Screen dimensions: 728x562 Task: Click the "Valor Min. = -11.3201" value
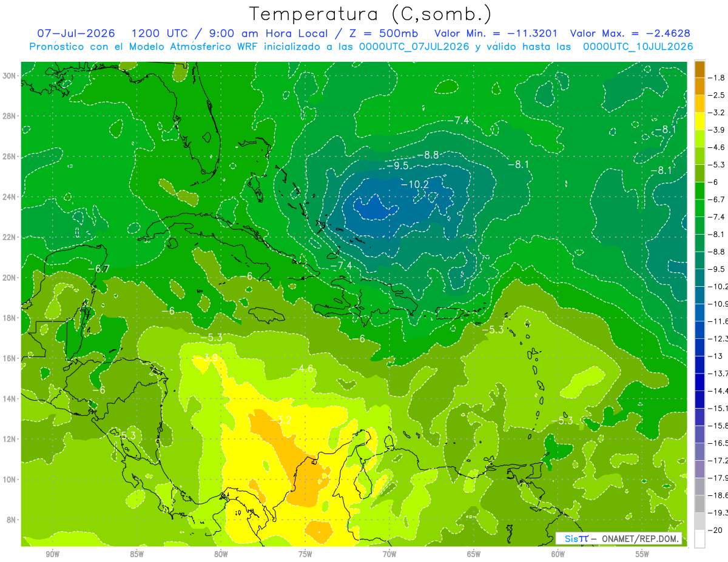click(x=496, y=33)
